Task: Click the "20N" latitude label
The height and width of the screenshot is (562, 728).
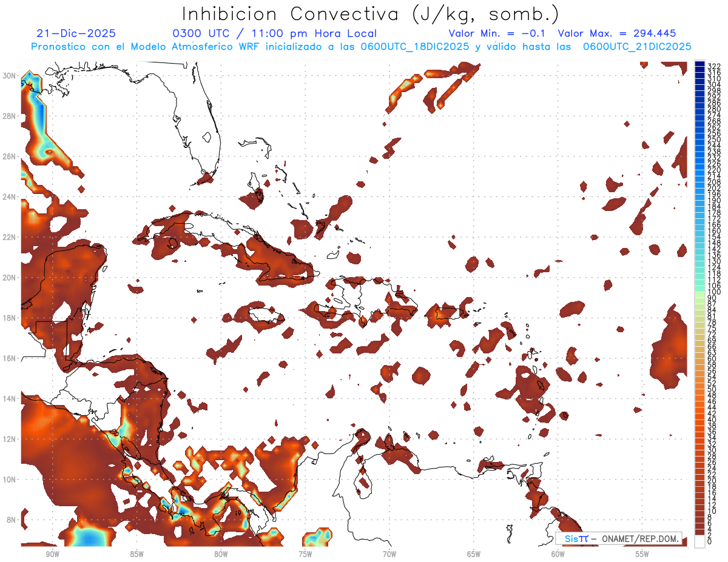Action: click(10, 277)
